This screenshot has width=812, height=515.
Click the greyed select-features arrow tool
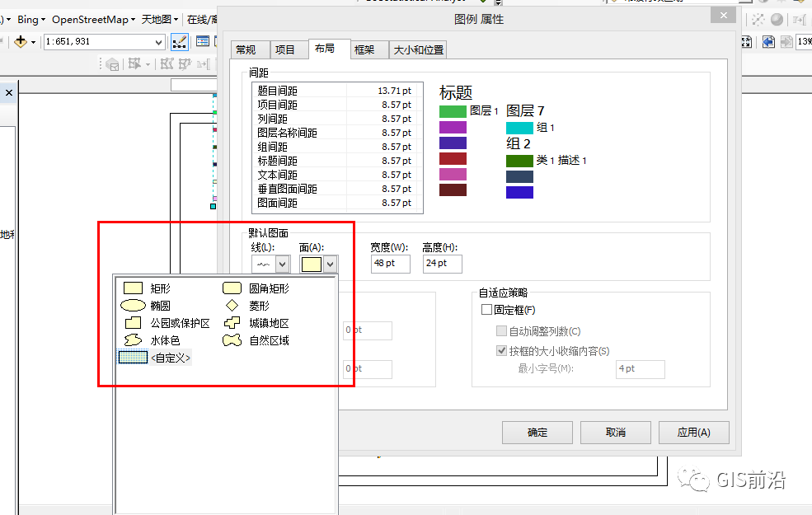pyautogui.click(x=134, y=63)
